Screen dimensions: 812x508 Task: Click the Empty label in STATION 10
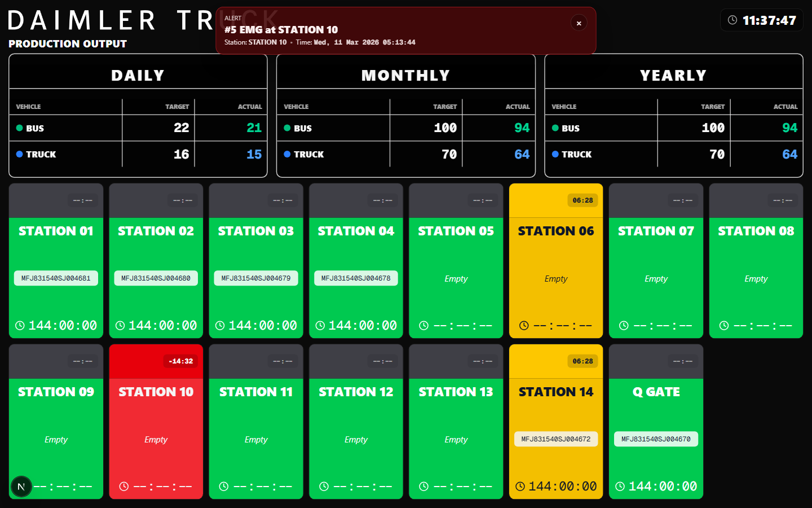tap(156, 440)
